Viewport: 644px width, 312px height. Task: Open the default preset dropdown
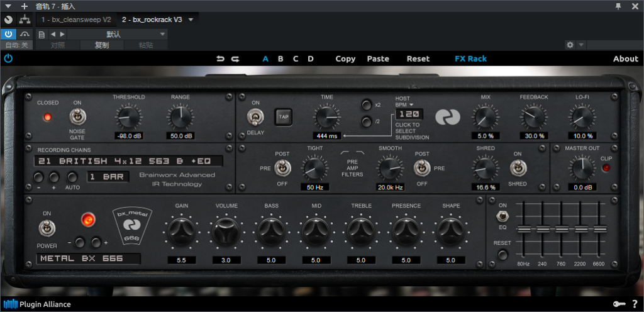tap(118, 35)
